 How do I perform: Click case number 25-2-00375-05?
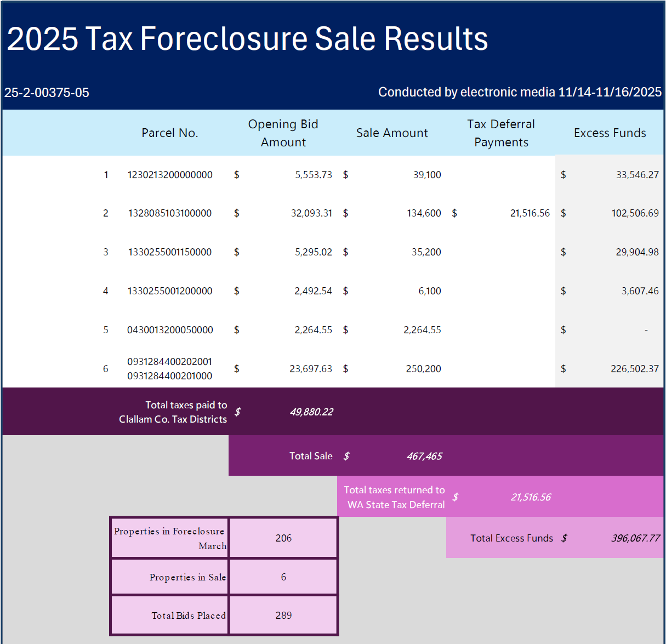tap(47, 92)
